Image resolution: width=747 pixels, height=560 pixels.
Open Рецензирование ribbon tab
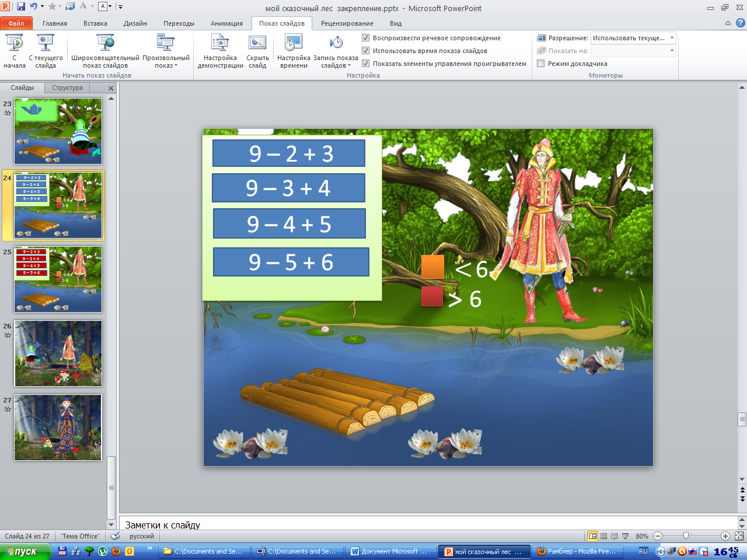[347, 23]
